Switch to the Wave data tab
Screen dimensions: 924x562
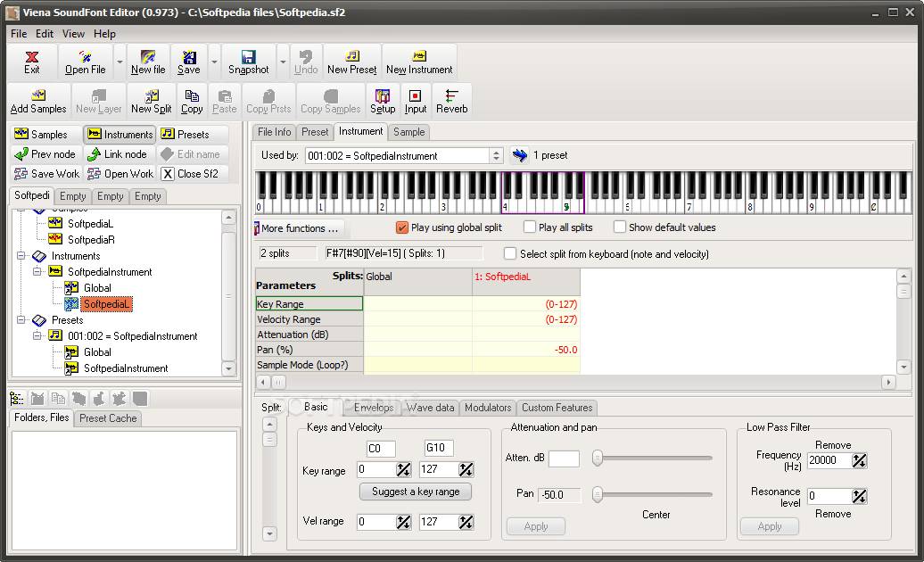[431, 408]
